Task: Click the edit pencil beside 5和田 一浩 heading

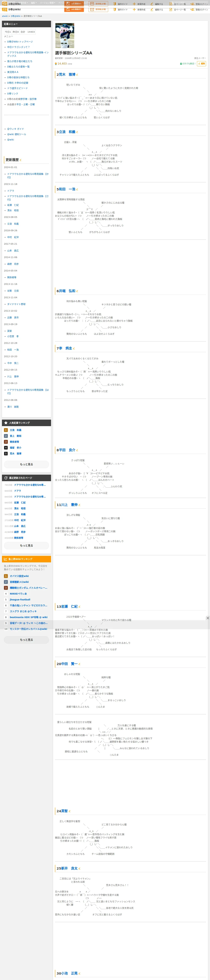Action: 77,189
